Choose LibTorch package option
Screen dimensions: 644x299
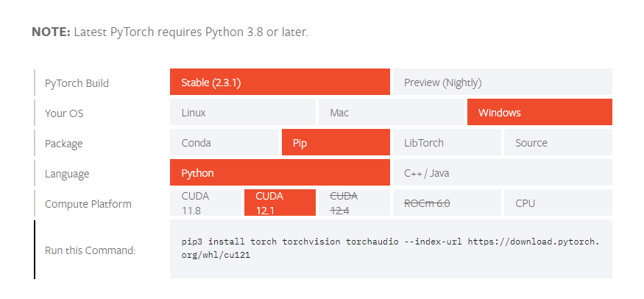[447, 143]
